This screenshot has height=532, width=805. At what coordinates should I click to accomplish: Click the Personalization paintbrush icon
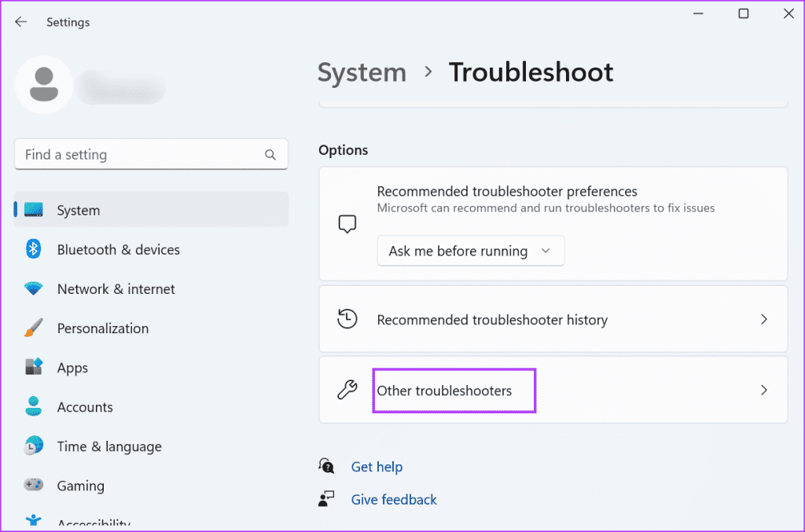(x=33, y=328)
